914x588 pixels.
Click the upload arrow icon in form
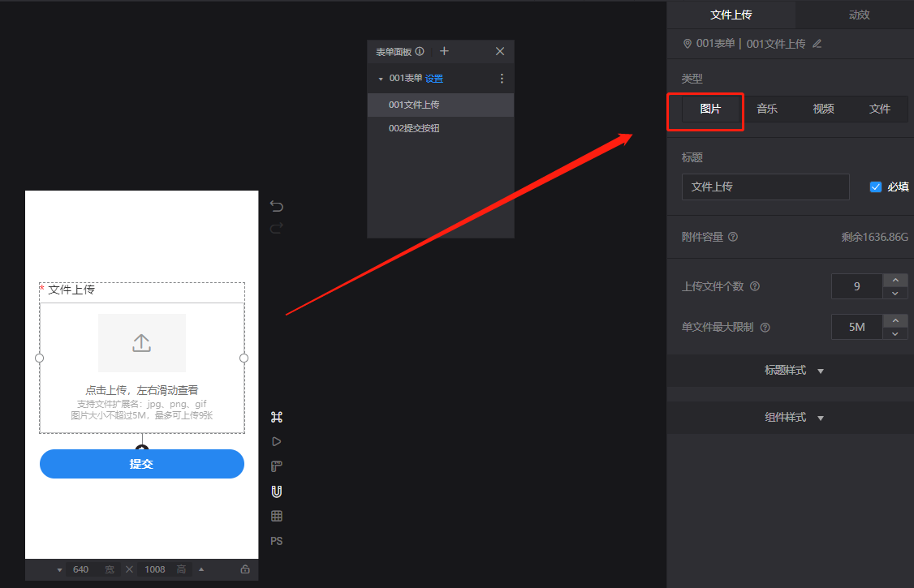[142, 343]
